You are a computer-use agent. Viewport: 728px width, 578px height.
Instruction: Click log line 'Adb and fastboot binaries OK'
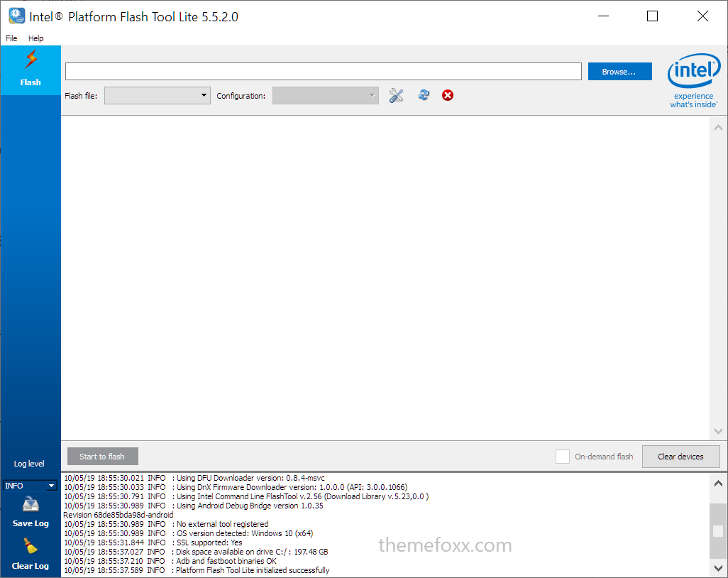tap(170, 561)
